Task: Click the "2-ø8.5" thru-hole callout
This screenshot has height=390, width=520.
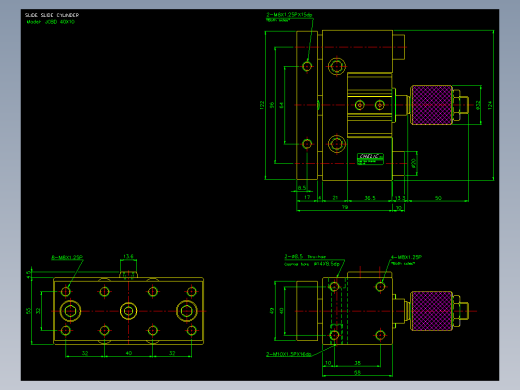Action: [294, 256]
